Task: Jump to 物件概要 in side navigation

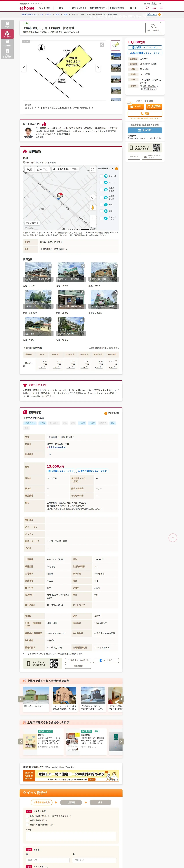Action: click(7, 43)
